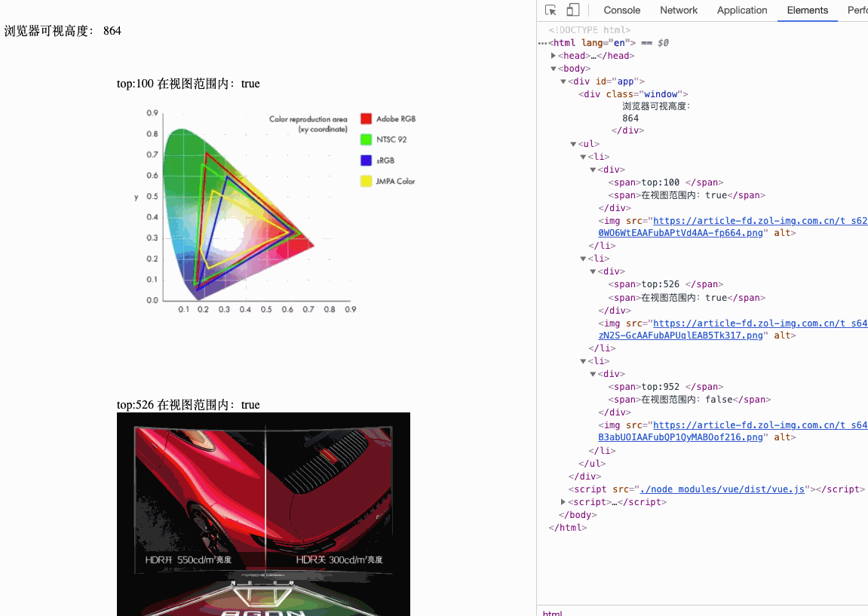
Task: Click the page label top:100 在视图范围内: true
Action: 189,84
